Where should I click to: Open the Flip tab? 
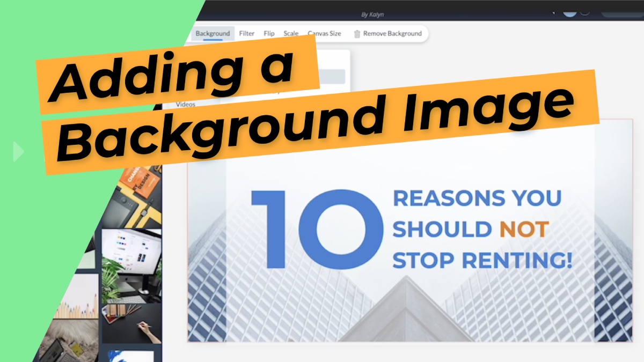tap(269, 33)
